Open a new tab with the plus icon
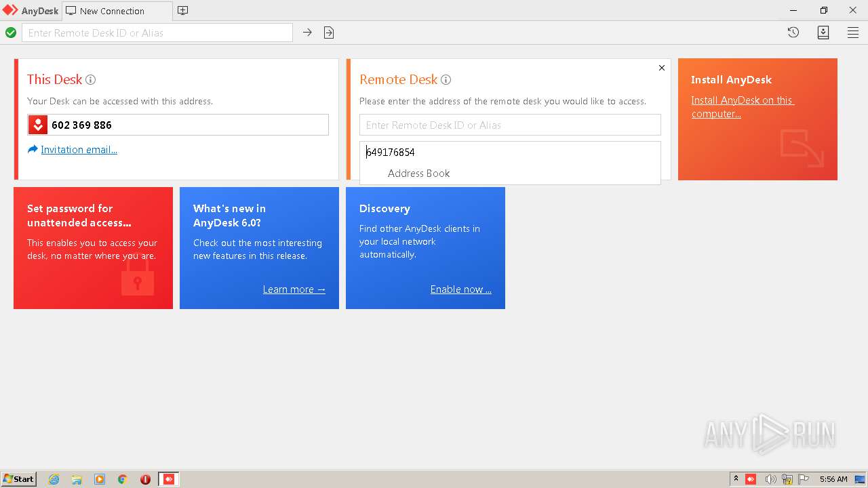This screenshot has height=488, width=868. click(x=182, y=11)
